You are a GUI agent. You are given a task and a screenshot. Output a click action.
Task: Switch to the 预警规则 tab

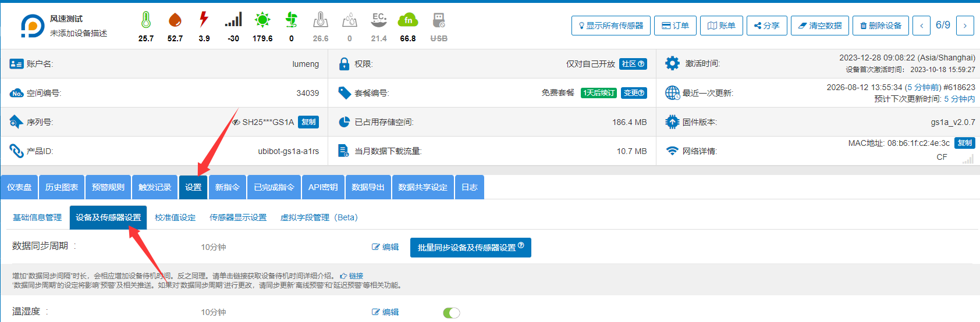108,187
